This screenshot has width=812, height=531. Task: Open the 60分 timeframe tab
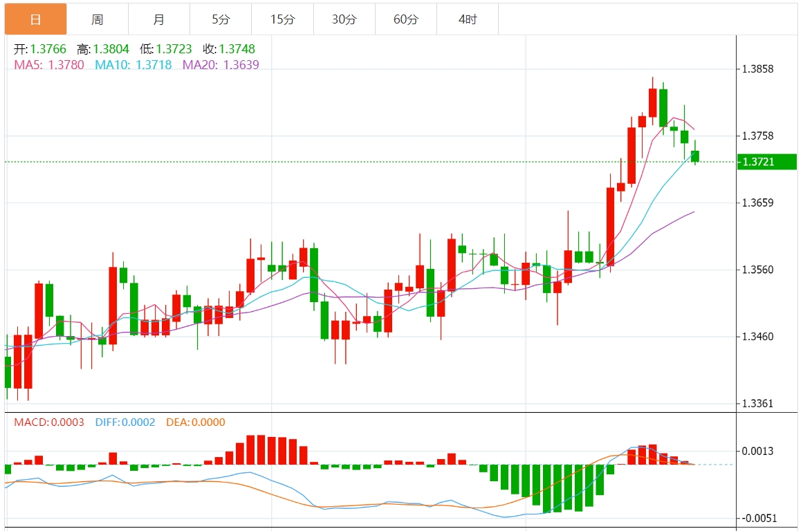tap(406, 19)
